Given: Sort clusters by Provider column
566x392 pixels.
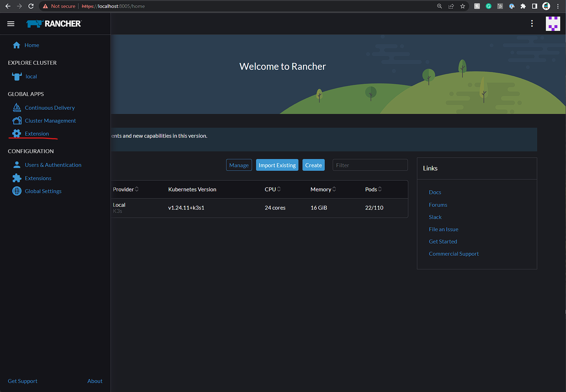Looking at the screenshot, I should click(x=126, y=189).
